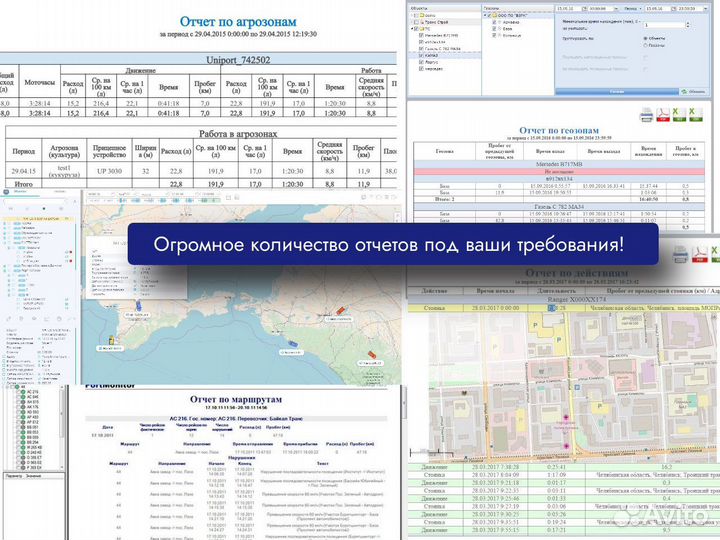
Task: Click green status icon beside AC 216
Action: 23,392
